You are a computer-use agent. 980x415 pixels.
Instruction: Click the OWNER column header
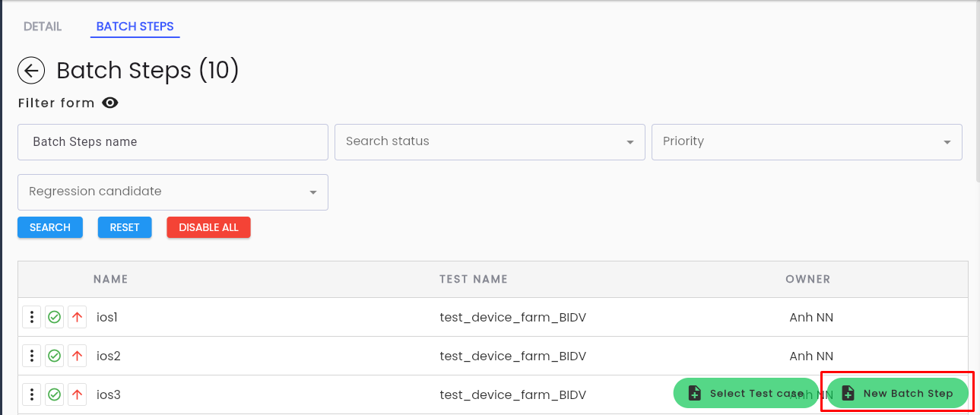(x=808, y=279)
